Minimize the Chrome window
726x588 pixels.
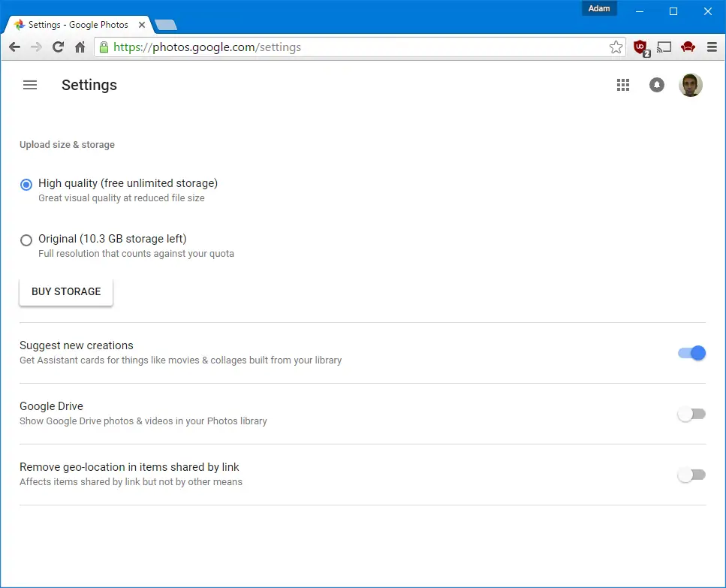640,11
